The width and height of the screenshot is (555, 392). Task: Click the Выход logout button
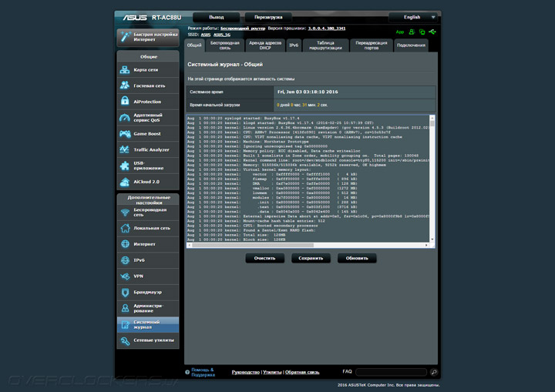tap(217, 17)
